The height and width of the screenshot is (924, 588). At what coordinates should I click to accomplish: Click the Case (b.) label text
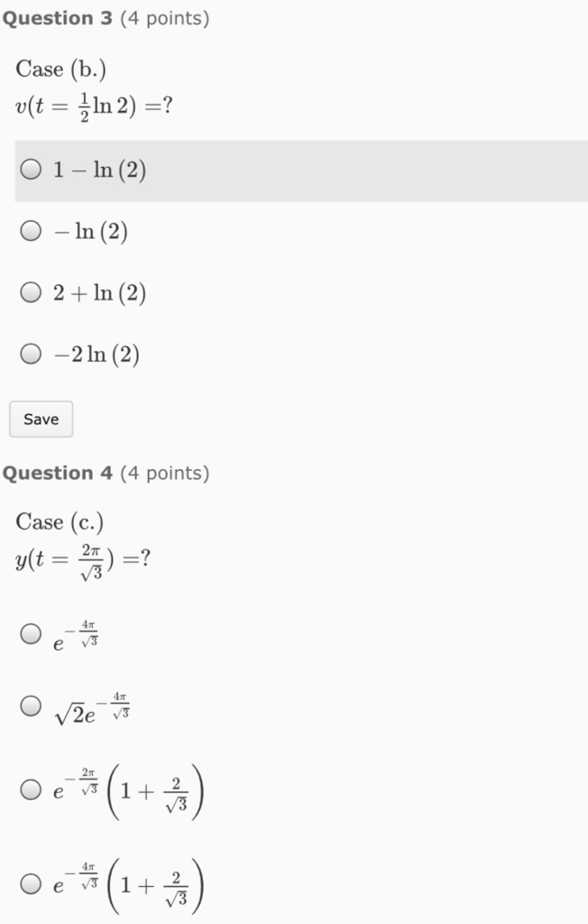pyautogui.click(x=60, y=69)
